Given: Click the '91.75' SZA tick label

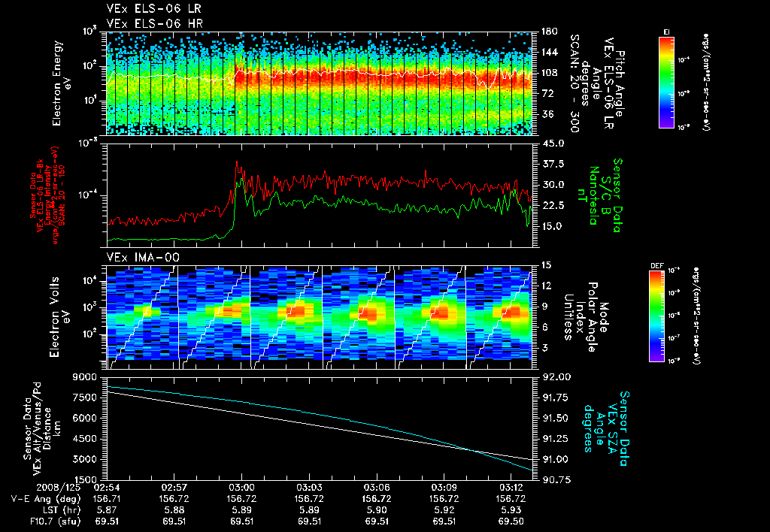Looking at the screenshot, I should (x=556, y=398).
